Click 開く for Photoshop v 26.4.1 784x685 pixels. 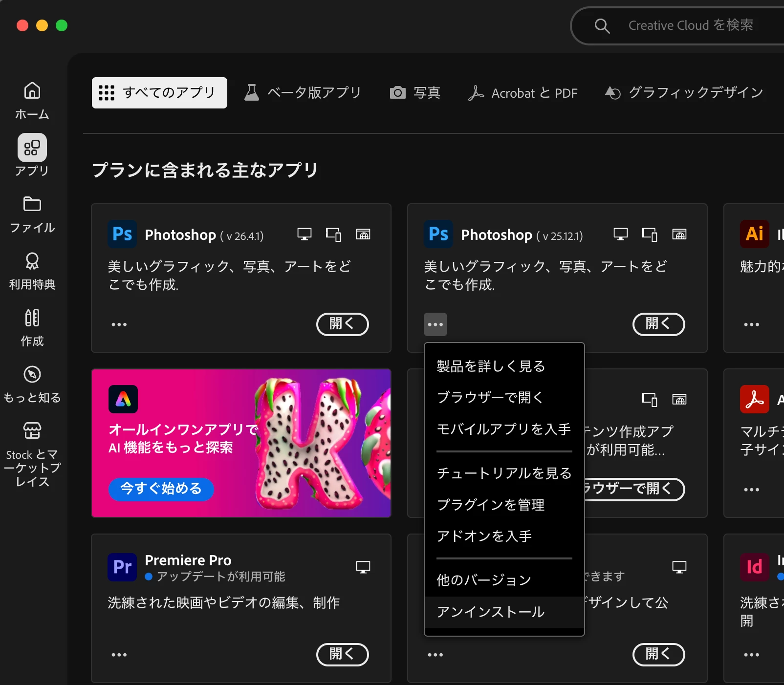(342, 324)
